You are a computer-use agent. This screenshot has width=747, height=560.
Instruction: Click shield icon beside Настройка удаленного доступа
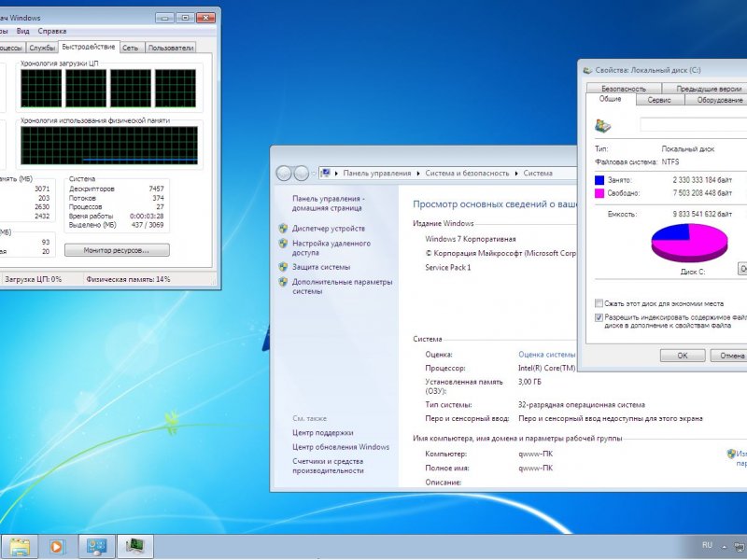coord(283,244)
